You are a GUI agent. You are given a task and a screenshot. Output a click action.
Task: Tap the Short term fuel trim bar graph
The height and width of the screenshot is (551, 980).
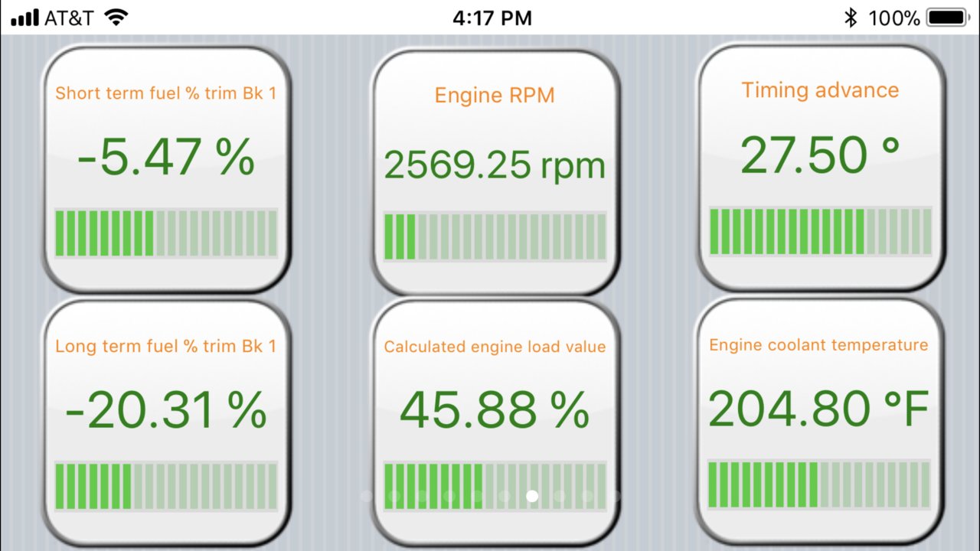pyautogui.click(x=166, y=233)
